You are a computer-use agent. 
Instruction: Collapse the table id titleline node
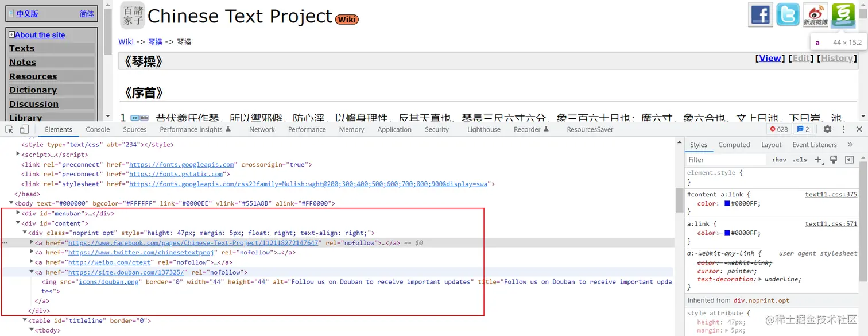coord(25,320)
